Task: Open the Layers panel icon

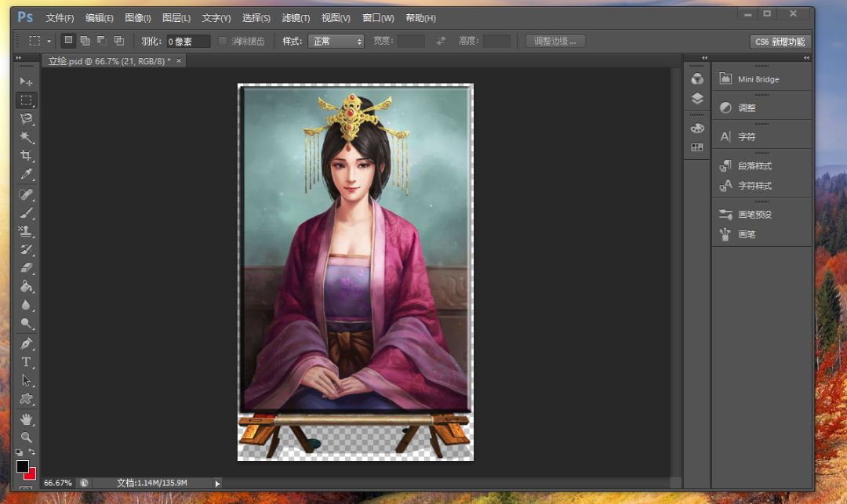Action: click(x=697, y=99)
